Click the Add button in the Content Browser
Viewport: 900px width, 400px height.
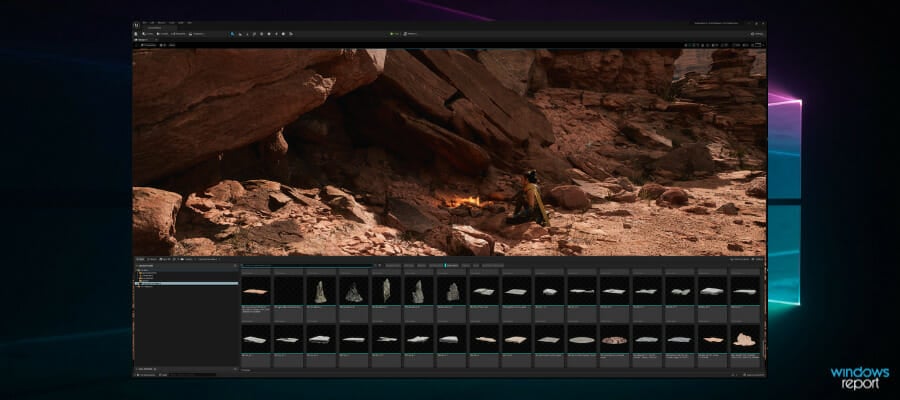click(139, 259)
